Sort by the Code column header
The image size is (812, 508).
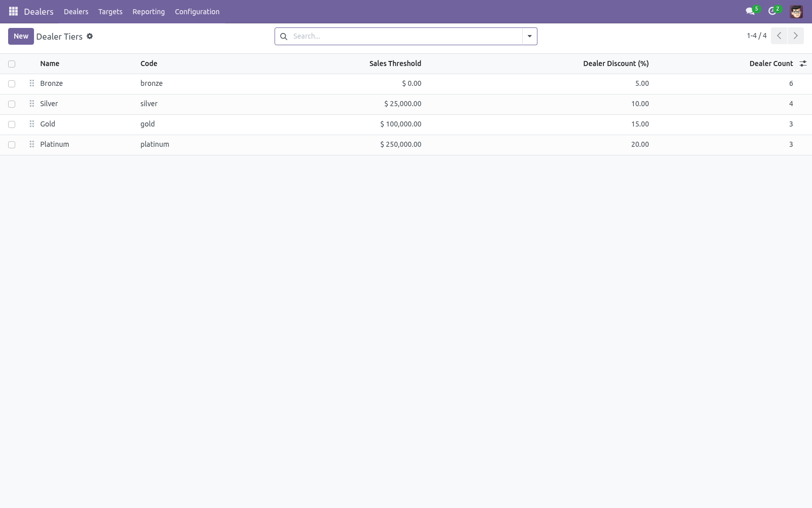click(149, 63)
